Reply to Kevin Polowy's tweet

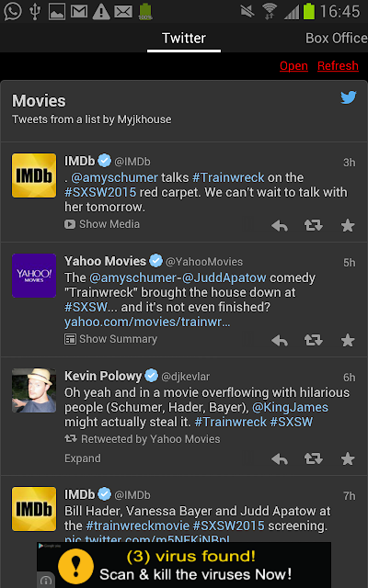click(x=280, y=458)
